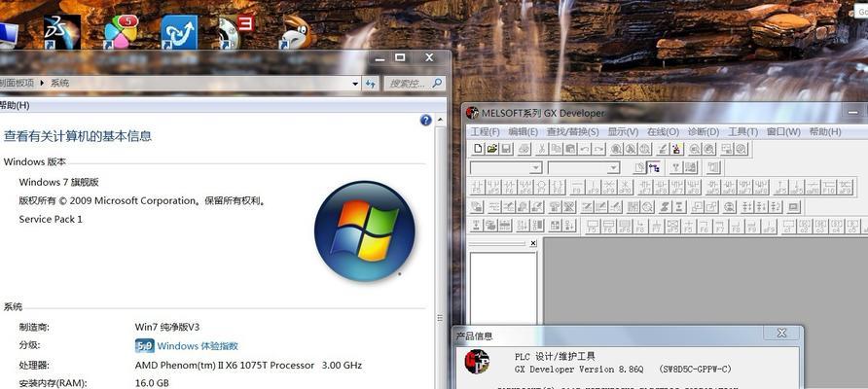Click the AMD Phenom processor text
The height and width of the screenshot is (389, 868).
tap(248, 366)
